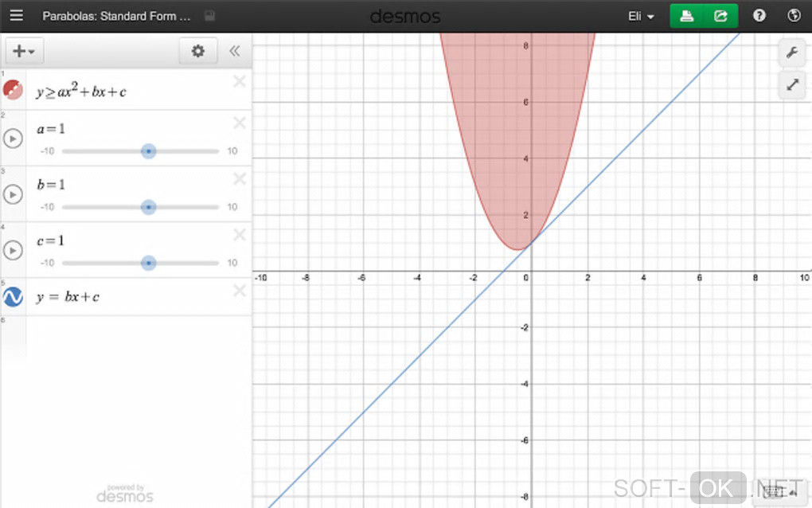Click the green print button
Image resolution: width=812 pixels, height=508 pixels.
[687, 16]
